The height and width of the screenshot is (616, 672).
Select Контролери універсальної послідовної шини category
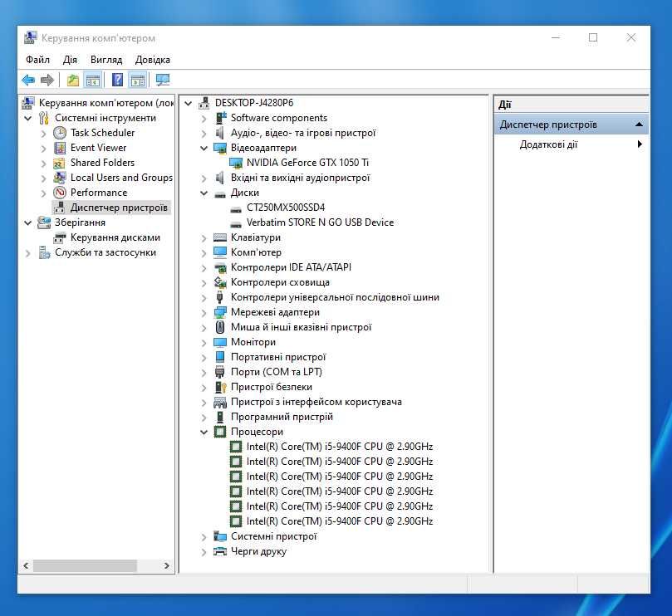[335, 297]
